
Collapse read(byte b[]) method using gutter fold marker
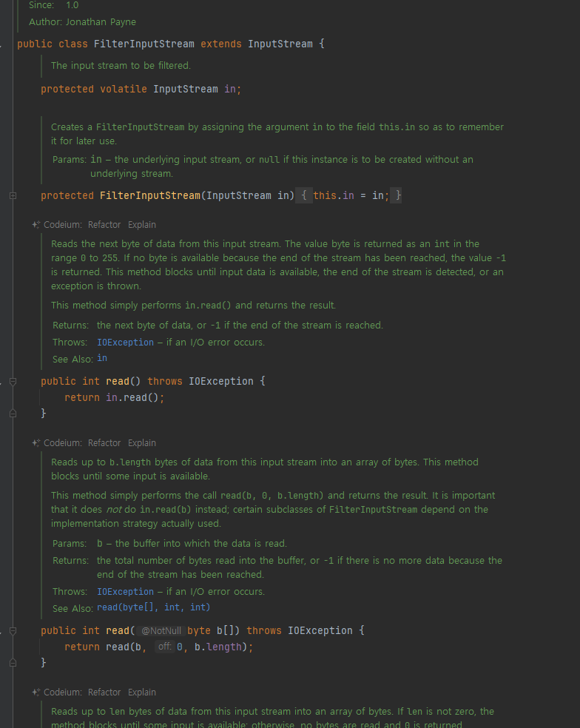[13, 631]
